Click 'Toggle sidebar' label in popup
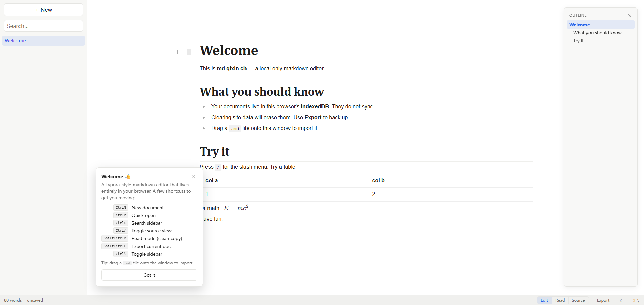This screenshot has height=305, width=644. point(147,254)
